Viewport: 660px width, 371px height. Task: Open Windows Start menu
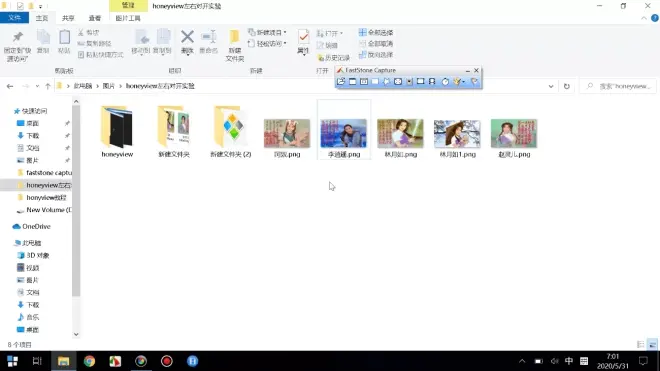click(12, 361)
